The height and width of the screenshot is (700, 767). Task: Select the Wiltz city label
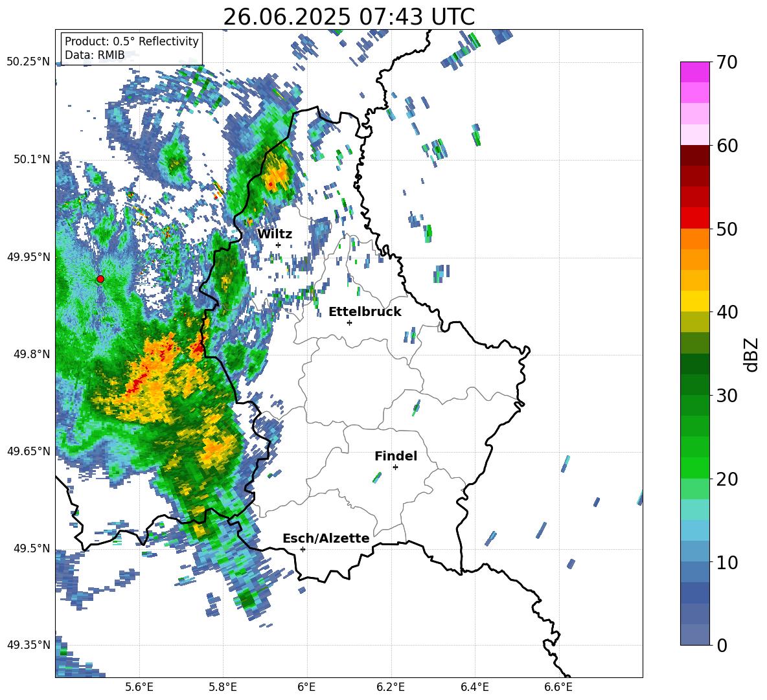tap(275, 234)
